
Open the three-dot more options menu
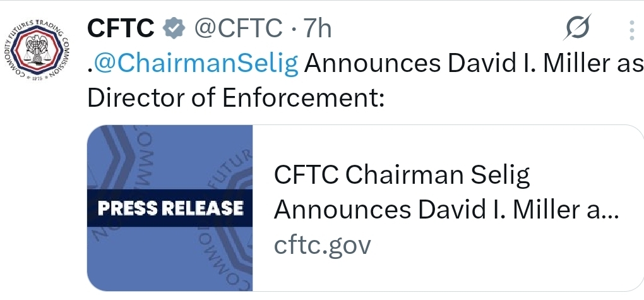(632, 30)
